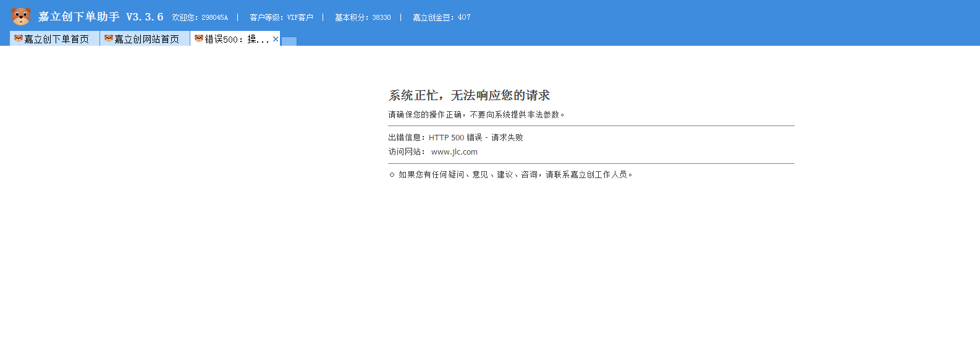980x358 pixels.
Task: Click 嘉立创金豆: 407 label
Action: [x=441, y=17]
